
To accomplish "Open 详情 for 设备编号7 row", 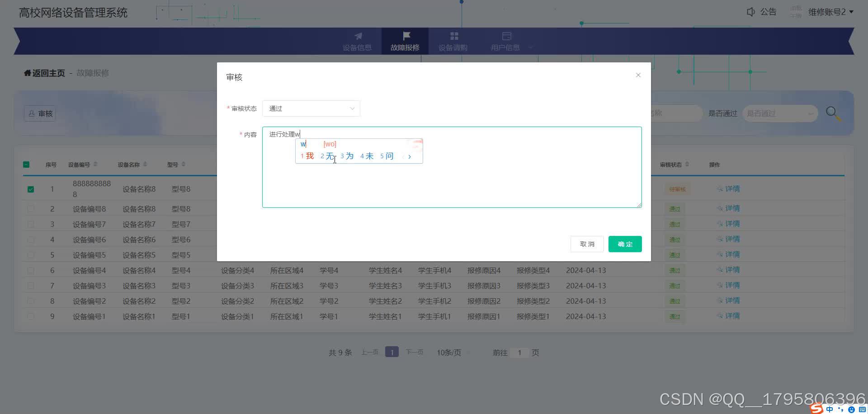I will click(728, 224).
